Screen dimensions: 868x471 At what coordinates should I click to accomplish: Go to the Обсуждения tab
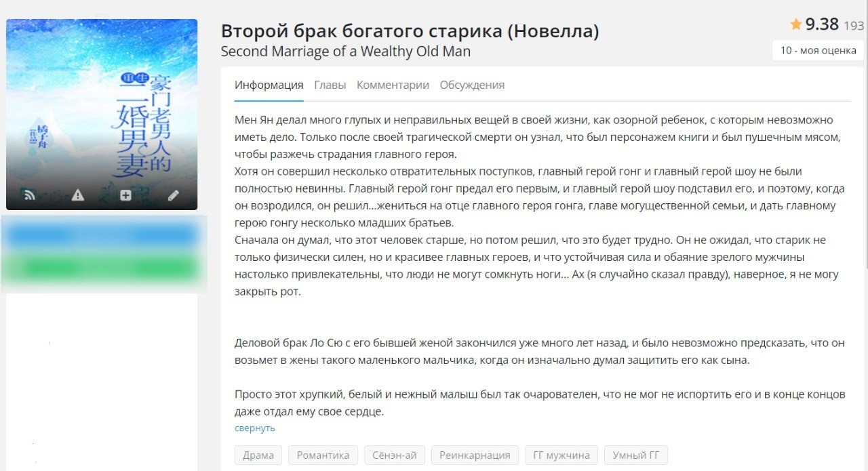[x=472, y=85]
